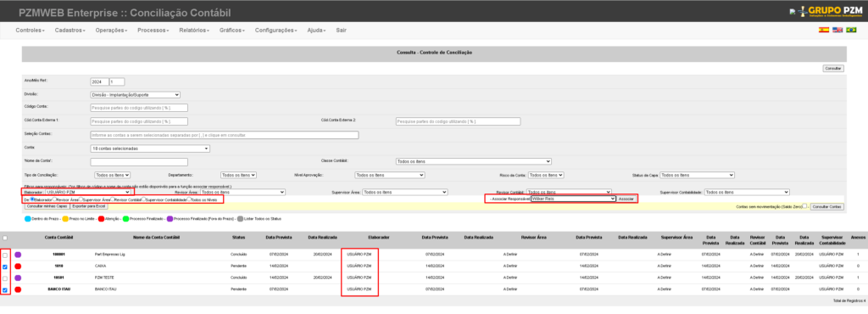Switch language with the Spanish flag
The image size is (868, 314).
tap(824, 30)
